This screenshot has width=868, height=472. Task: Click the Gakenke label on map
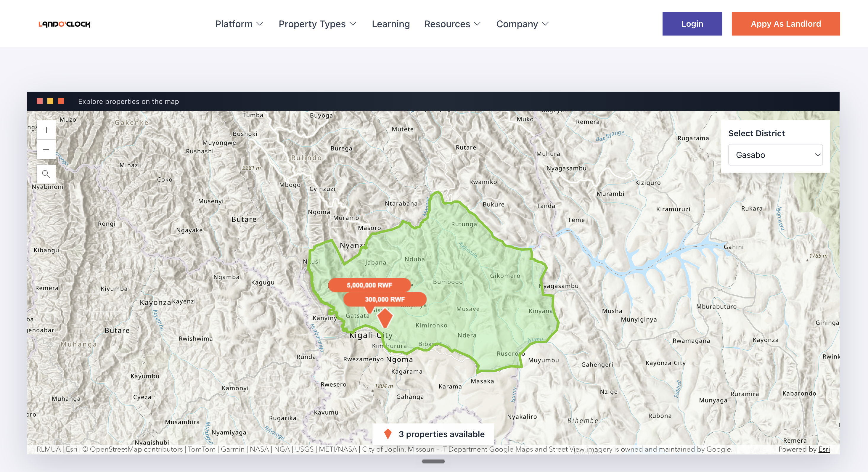coord(131,123)
